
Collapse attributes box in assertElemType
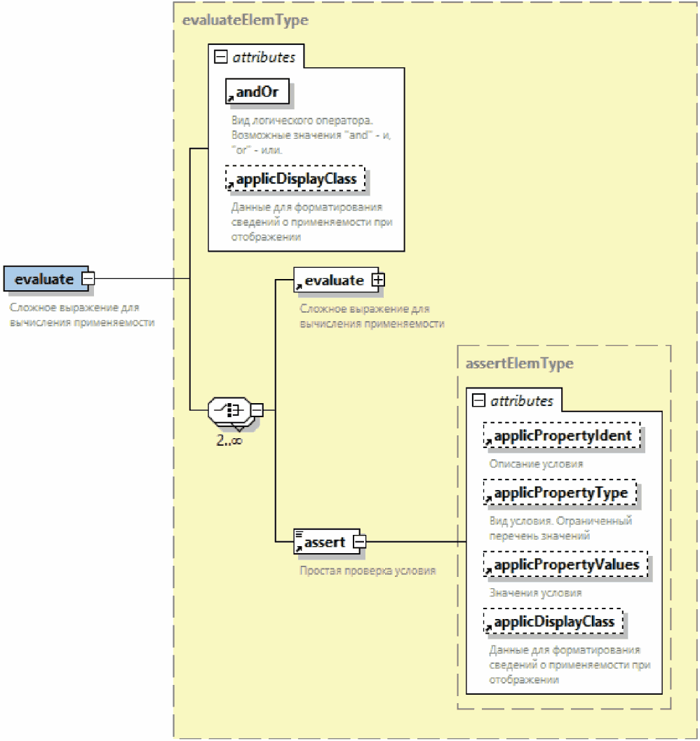click(479, 401)
